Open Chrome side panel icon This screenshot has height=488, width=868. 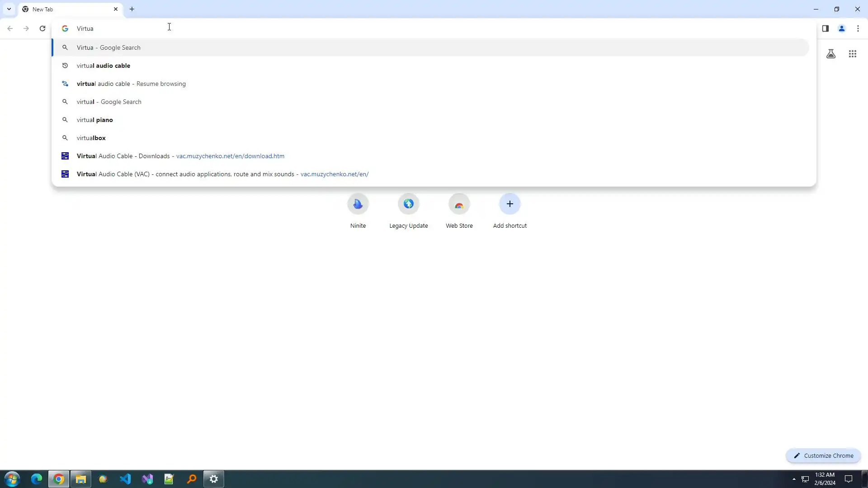pos(825,28)
